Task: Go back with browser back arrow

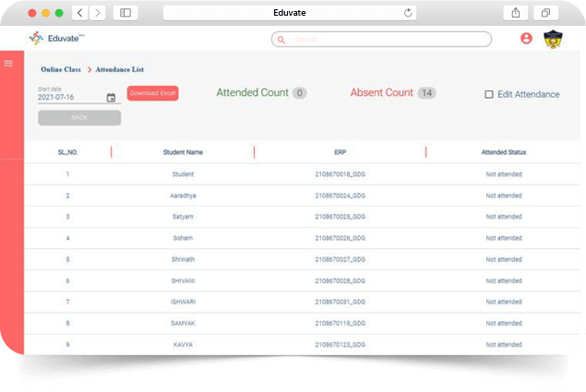Action: pos(80,13)
